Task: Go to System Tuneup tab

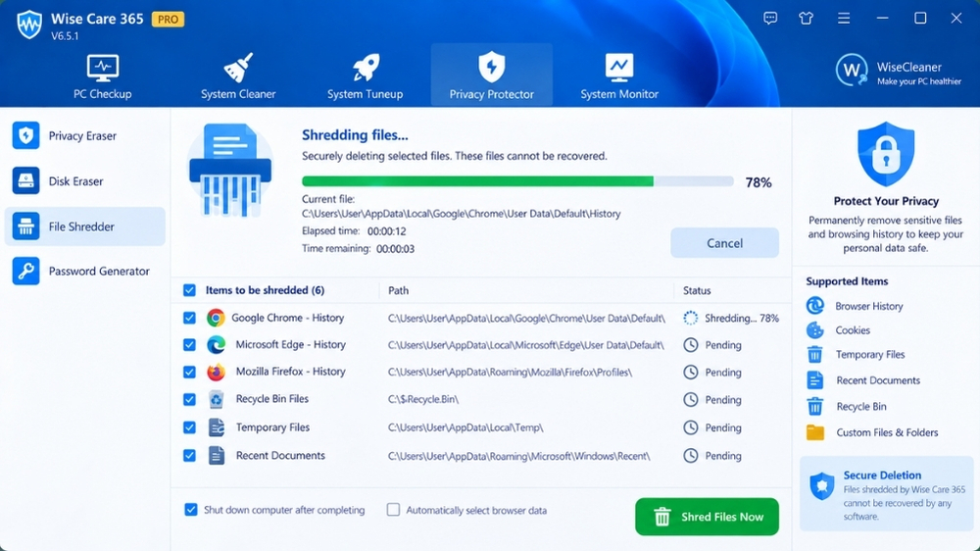Action: [x=365, y=75]
